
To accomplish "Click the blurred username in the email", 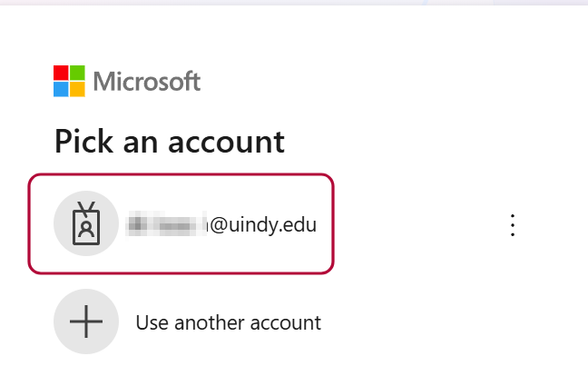I will pyautogui.click(x=167, y=224).
